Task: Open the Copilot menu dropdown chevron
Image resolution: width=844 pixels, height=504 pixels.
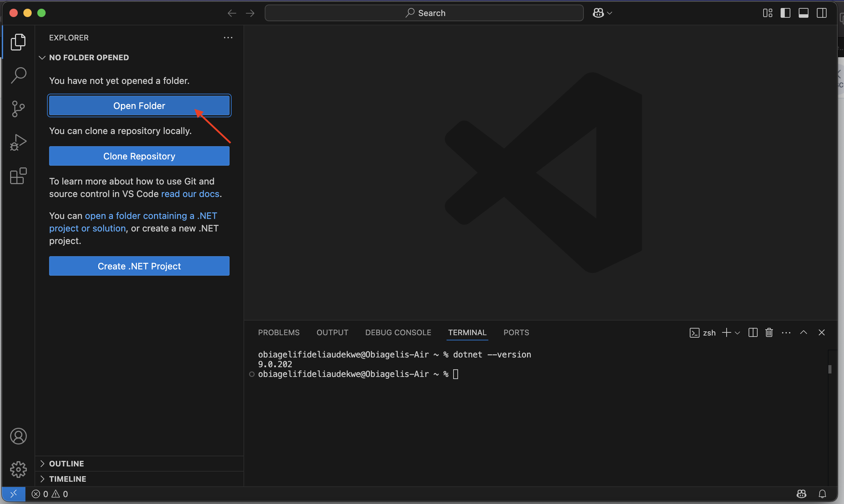Action: point(610,13)
